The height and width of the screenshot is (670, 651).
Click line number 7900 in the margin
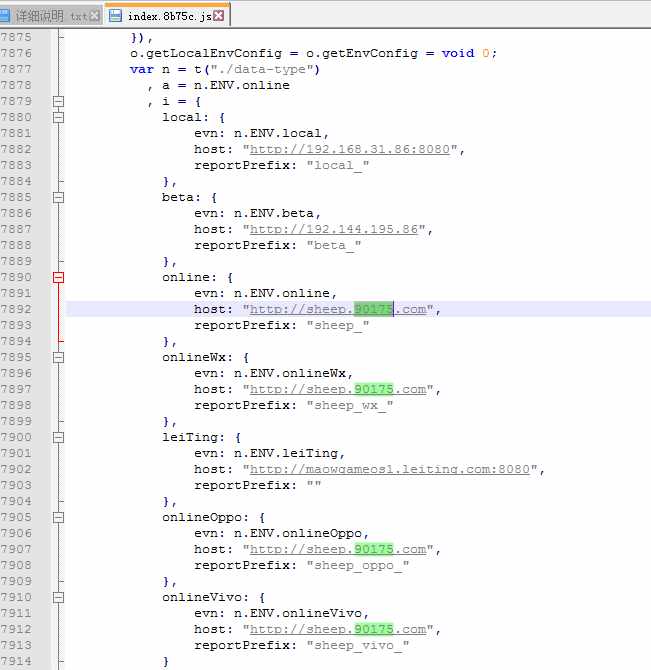click(16, 437)
